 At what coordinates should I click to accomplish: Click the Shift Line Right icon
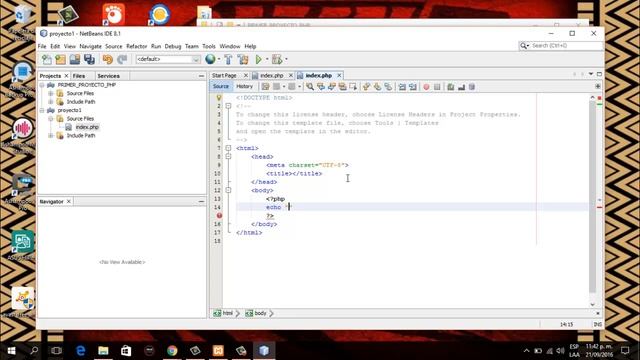point(413,87)
